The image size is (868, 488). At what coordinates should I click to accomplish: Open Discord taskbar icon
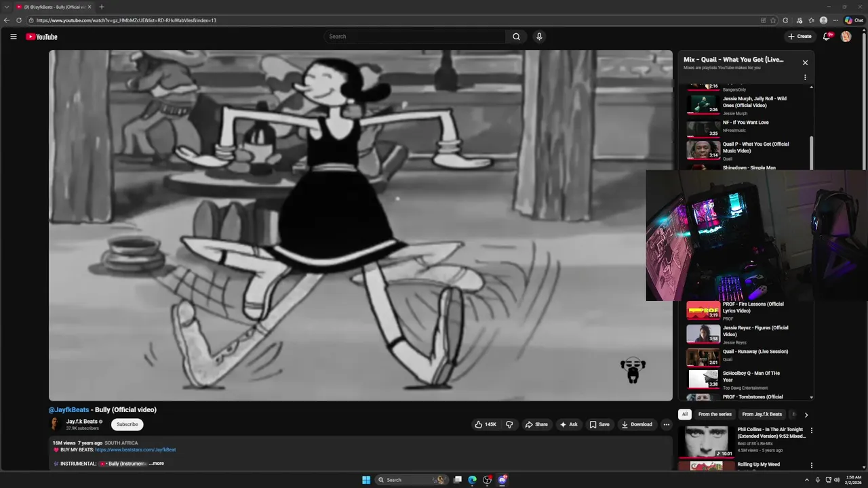[x=502, y=480]
